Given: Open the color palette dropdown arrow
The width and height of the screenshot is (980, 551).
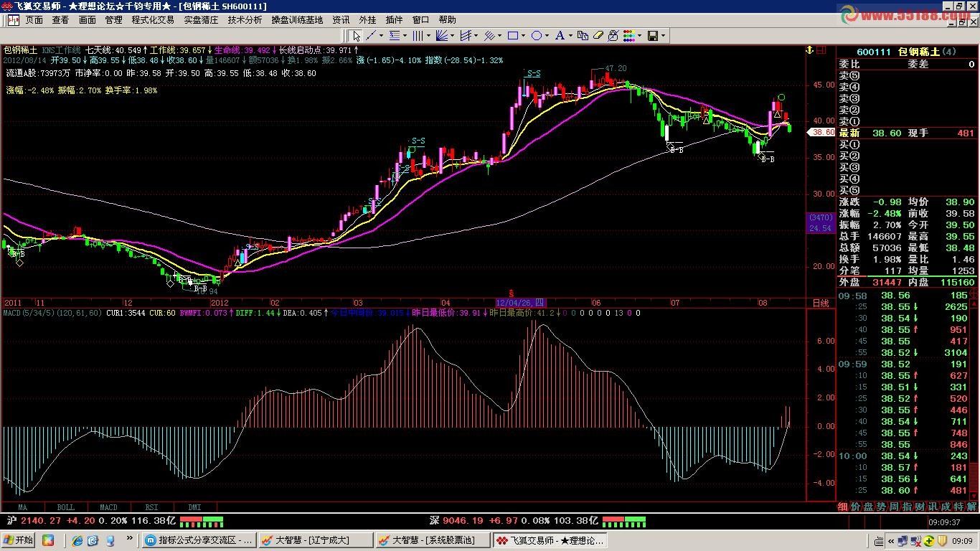Looking at the screenshot, I should tap(639, 35).
